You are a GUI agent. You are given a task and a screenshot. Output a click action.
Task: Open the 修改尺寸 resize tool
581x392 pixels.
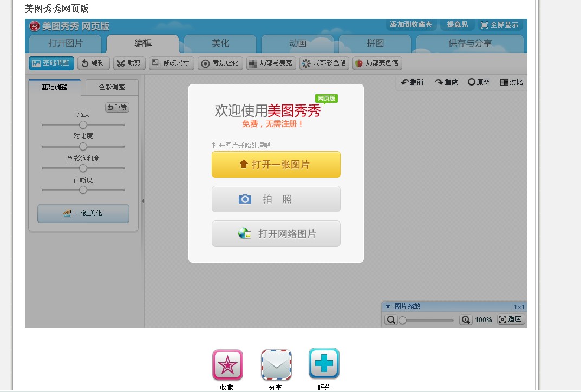pos(172,63)
